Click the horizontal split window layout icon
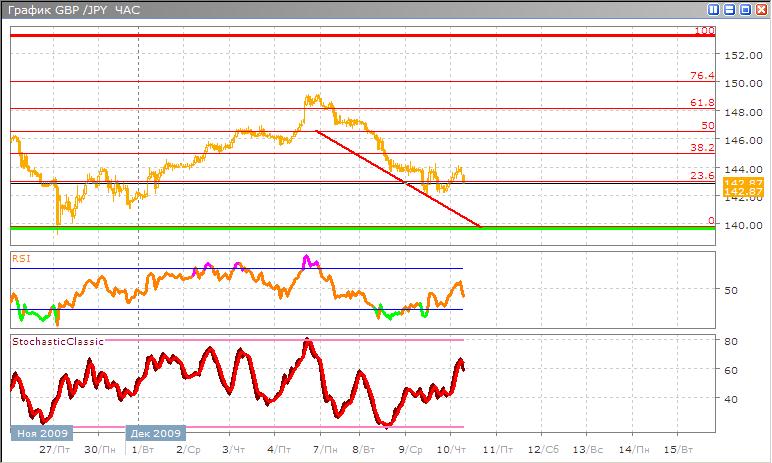The image size is (772, 463). pos(728,9)
